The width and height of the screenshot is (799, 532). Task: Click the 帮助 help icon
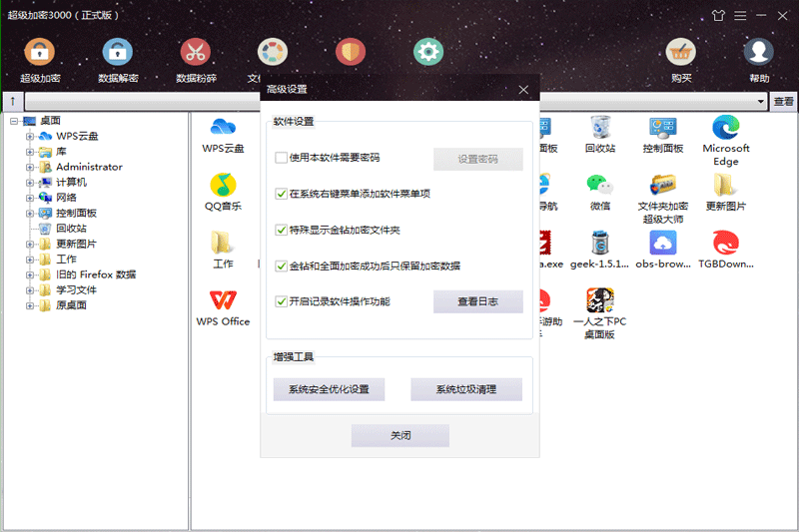click(x=759, y=53)
